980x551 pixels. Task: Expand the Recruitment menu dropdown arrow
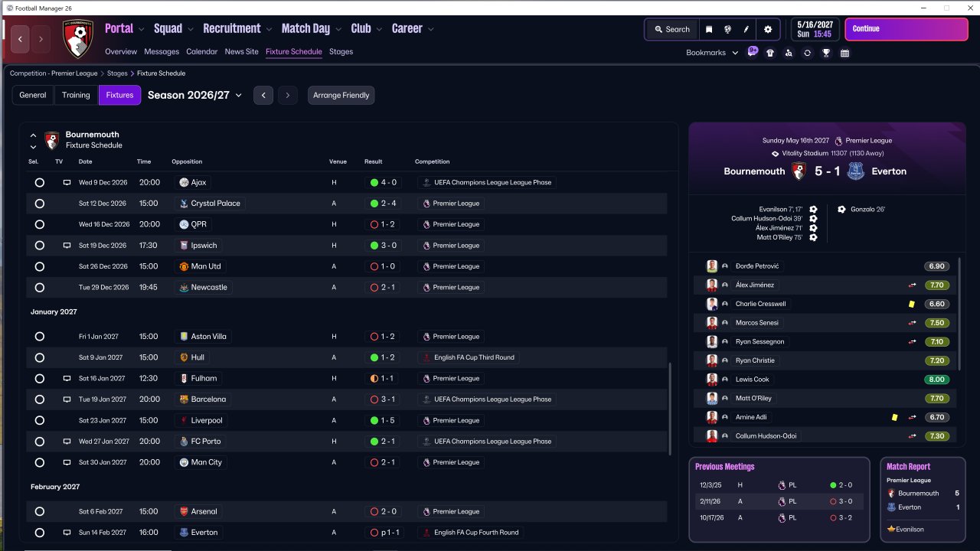point(269,29)
